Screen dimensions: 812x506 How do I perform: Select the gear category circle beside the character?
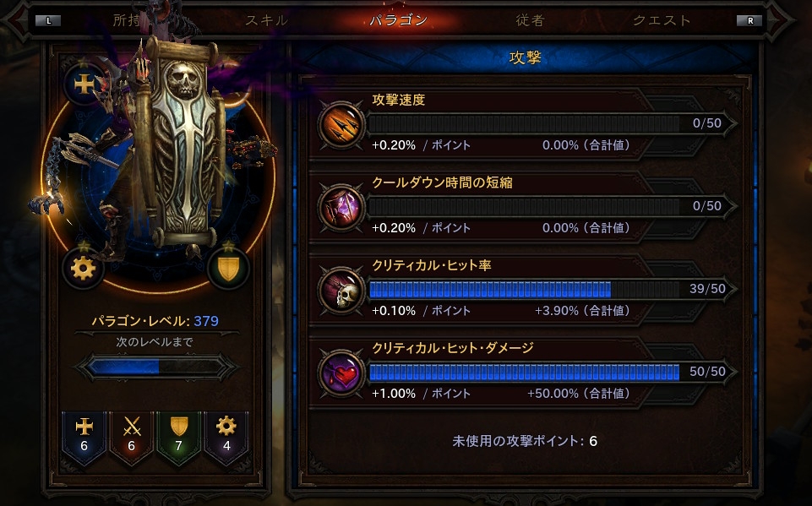[x=83, y=269]
